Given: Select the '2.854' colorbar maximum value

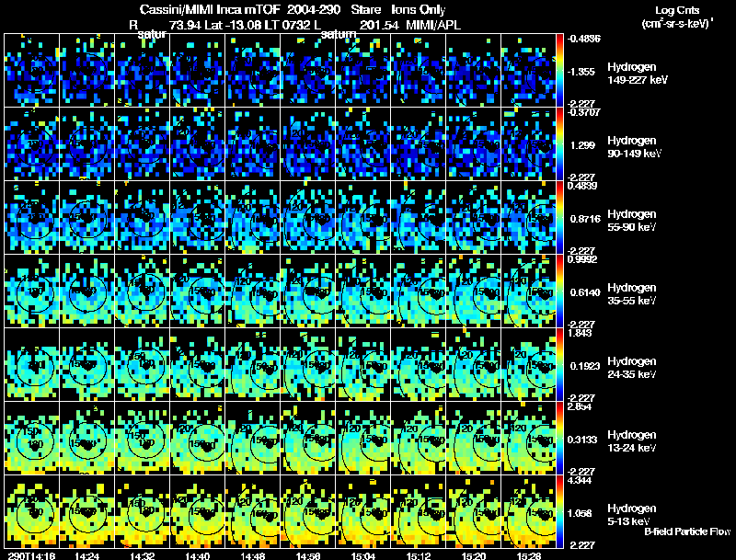Looking at the screenshot, I should 581,406.
